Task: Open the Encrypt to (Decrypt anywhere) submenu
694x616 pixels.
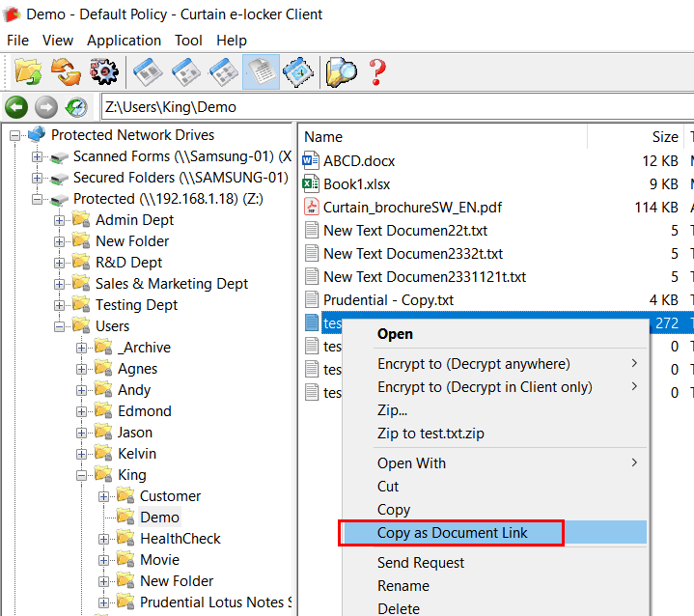Action: point(473,364)
